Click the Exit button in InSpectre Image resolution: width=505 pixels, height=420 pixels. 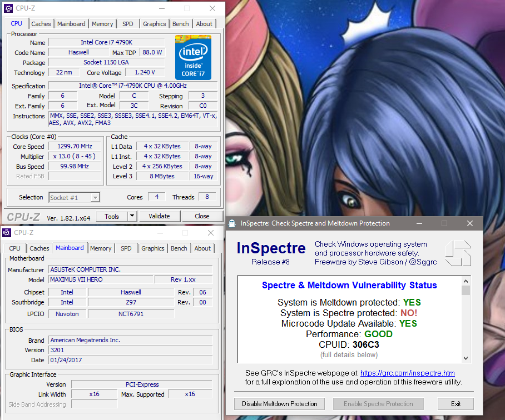coord(456,403)
